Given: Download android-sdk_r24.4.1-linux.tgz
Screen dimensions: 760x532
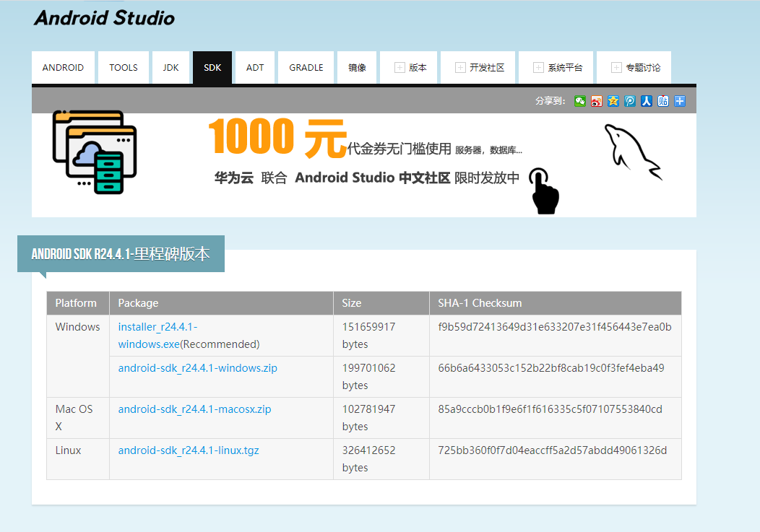Looking at the screenshot, I should coord(189,450).
